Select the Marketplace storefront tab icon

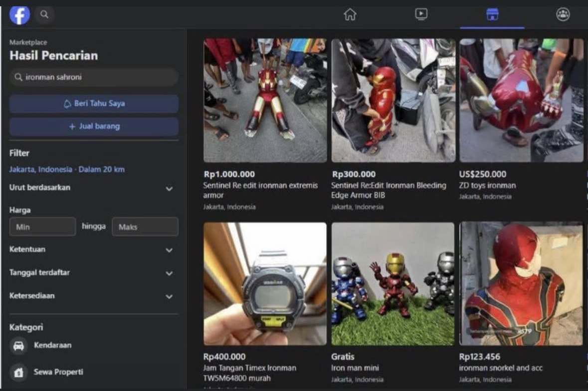click(492, 14)
